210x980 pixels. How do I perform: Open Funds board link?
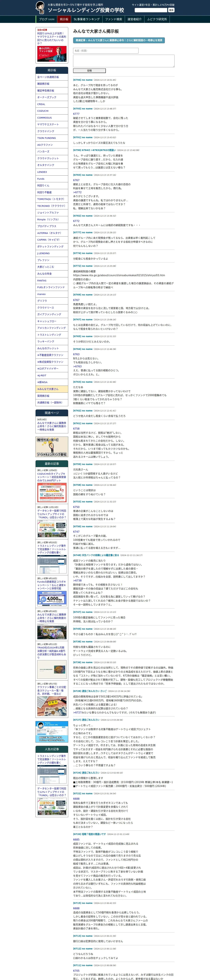[52, 179]
